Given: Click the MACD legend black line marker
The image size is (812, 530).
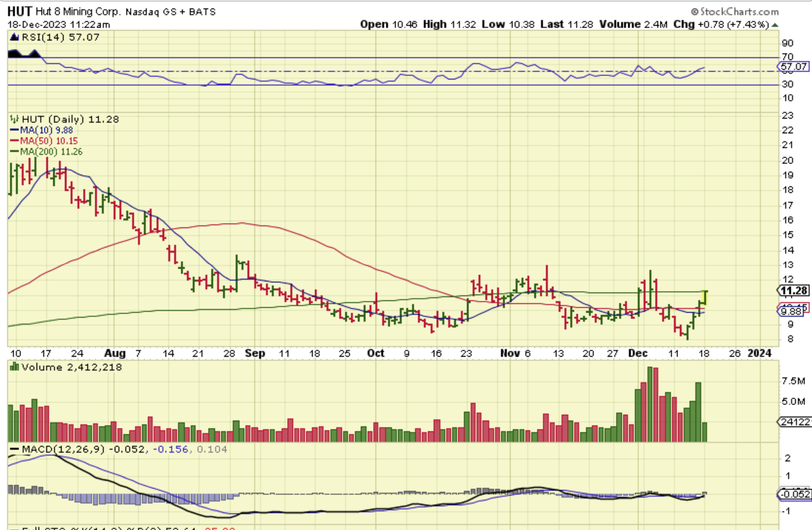Looking at the screenshot, I should click(x=15, y=449).
